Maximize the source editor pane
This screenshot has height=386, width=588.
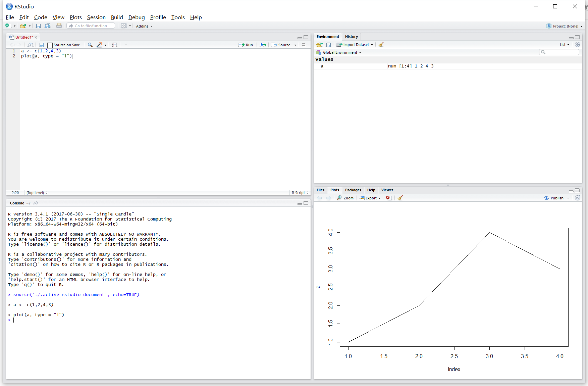click(x=306, y=37)
